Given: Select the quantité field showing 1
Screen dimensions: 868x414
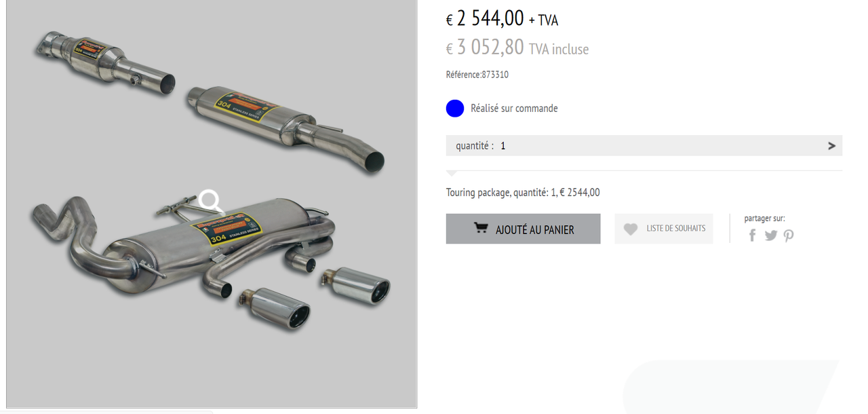Looking at the screenshot, I should point(644,145).
